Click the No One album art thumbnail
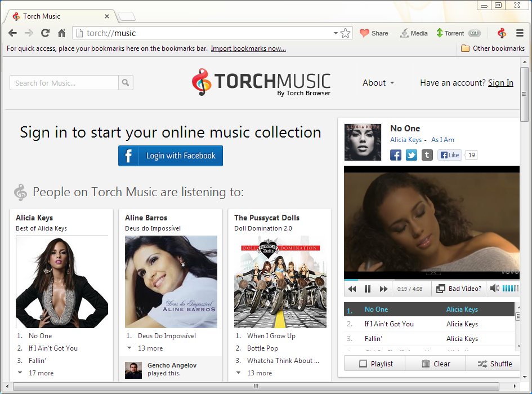This screenshot has width=532, height=394. (x=363, y=142)
